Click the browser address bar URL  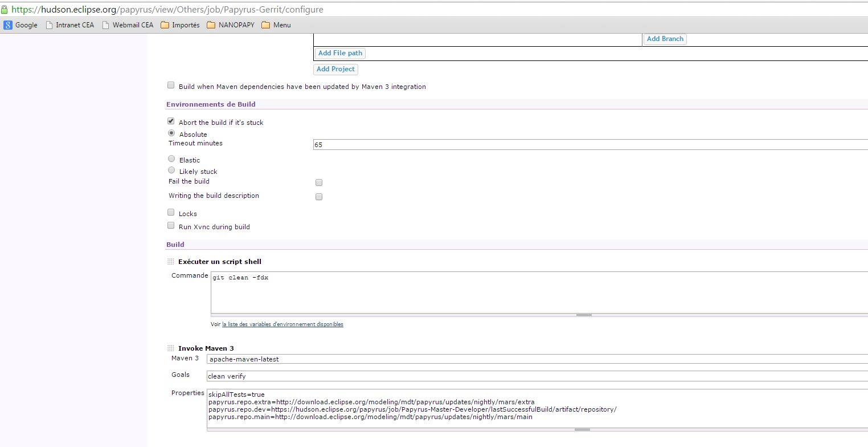[x=167, y=10]
